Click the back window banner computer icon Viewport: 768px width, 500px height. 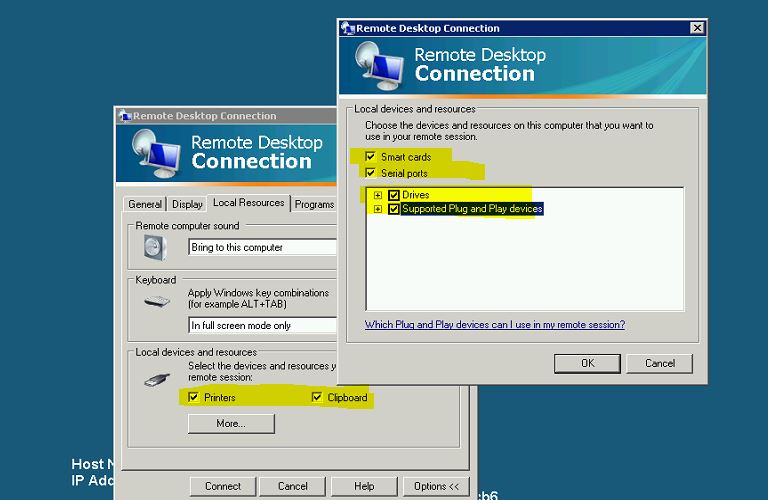(156, 153)
